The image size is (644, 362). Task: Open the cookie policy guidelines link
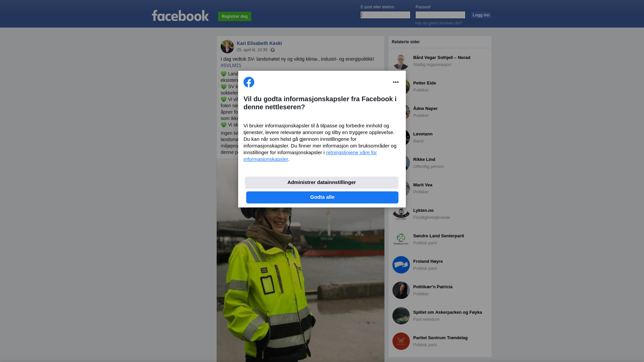[310, 156]
